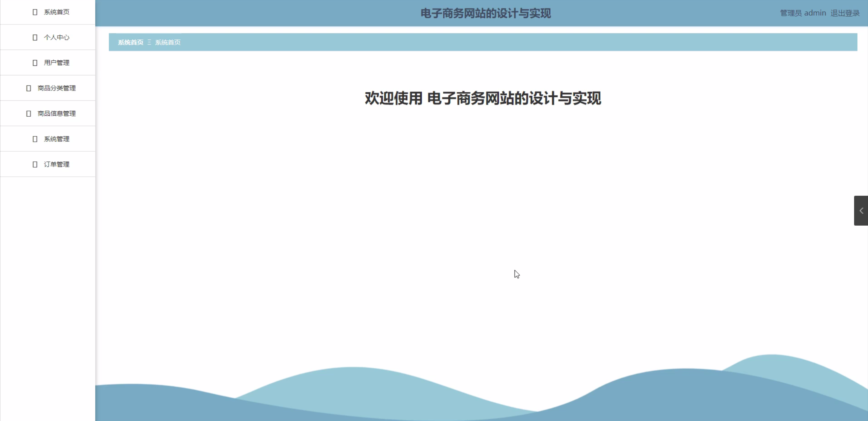Click the 管理员 admin label
The height and width of the screenshot is (421, 868).
click(803, 13)
